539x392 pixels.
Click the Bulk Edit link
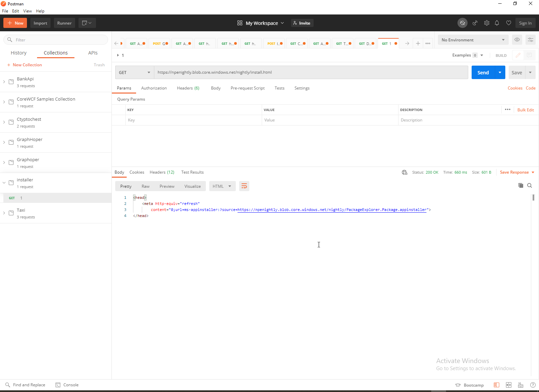526,110
